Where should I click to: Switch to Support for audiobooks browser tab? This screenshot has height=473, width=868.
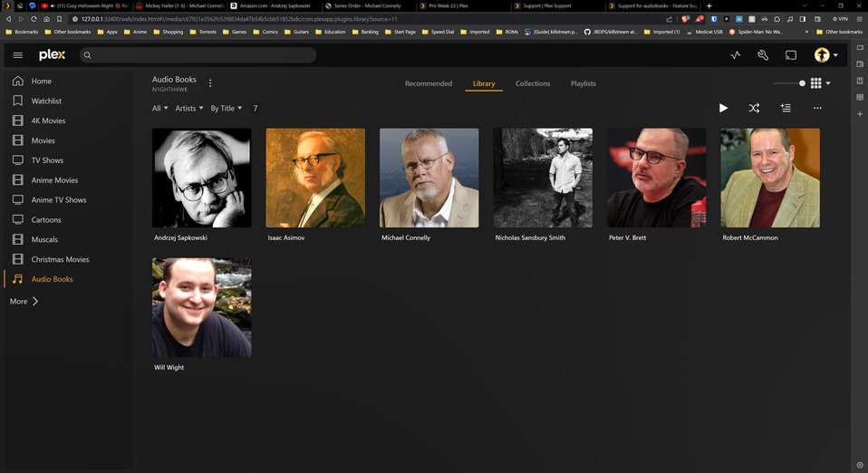(652, 5)
